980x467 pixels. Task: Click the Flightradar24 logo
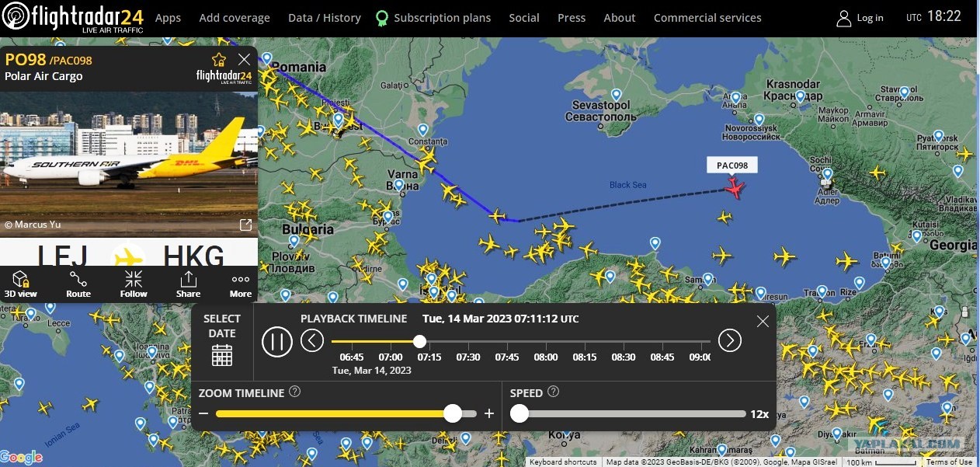(x=72, y=17)
